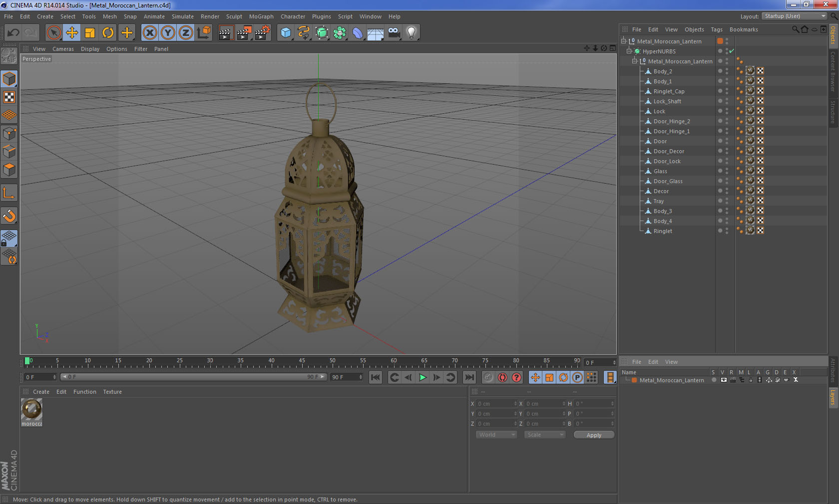Toggle HyperNURBS green enable checkmark
The image size is (839, 504).
732,51
